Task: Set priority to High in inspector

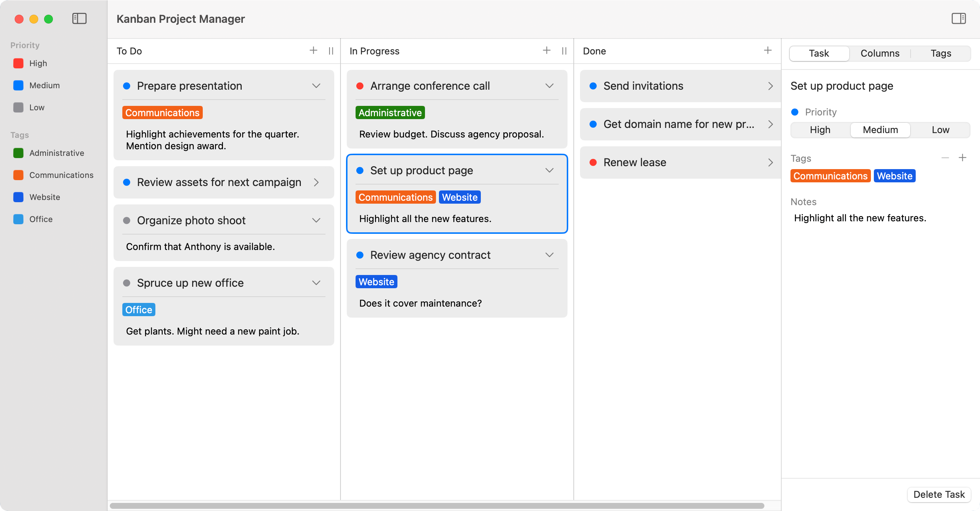Action: point(820,130)
